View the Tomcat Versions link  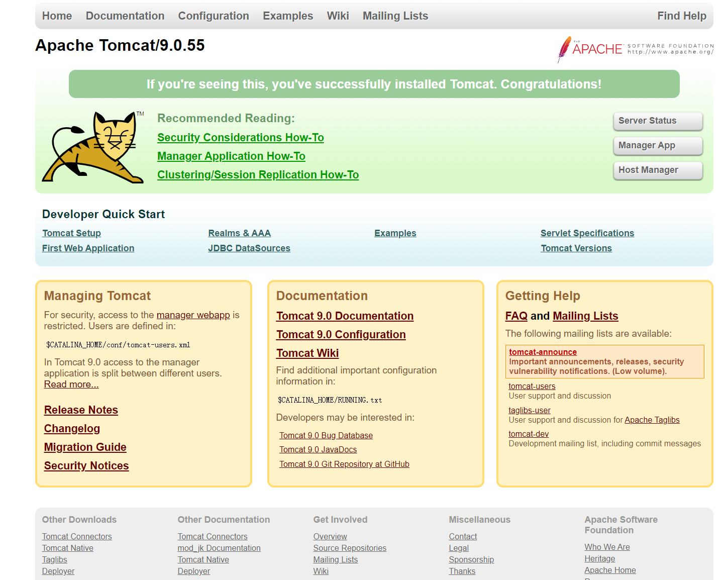click(576, 248)
